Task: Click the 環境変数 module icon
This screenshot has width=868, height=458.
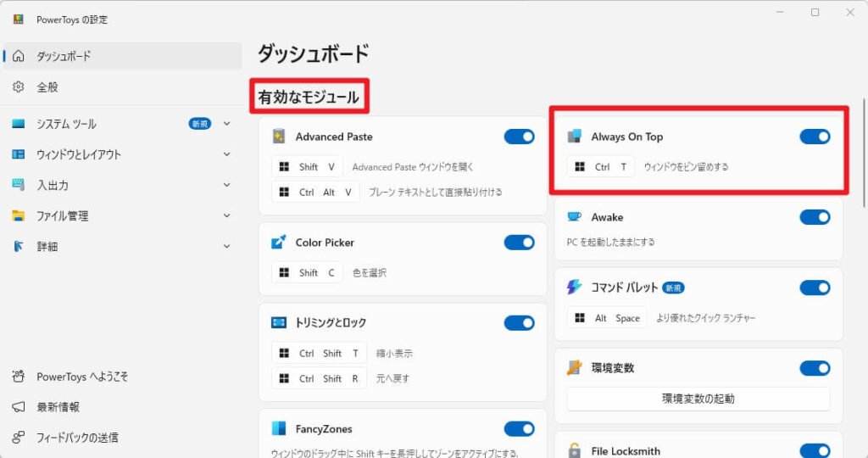Action: (575, 368)
